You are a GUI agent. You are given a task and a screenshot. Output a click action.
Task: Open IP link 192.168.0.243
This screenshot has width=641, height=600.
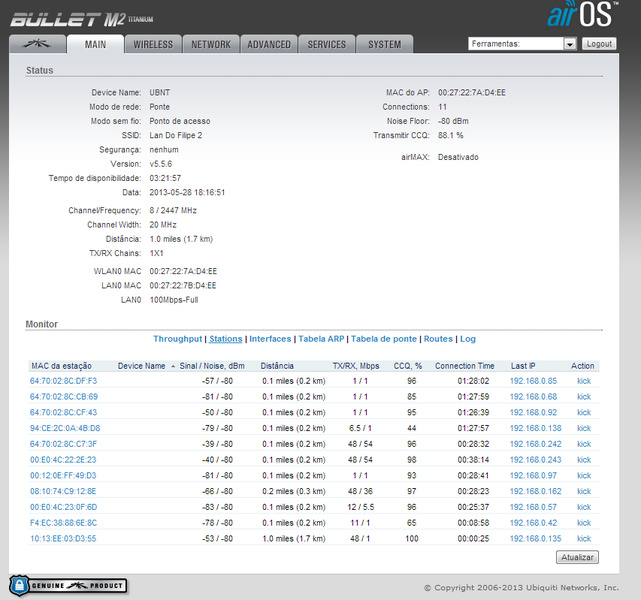tap(536, 460)
